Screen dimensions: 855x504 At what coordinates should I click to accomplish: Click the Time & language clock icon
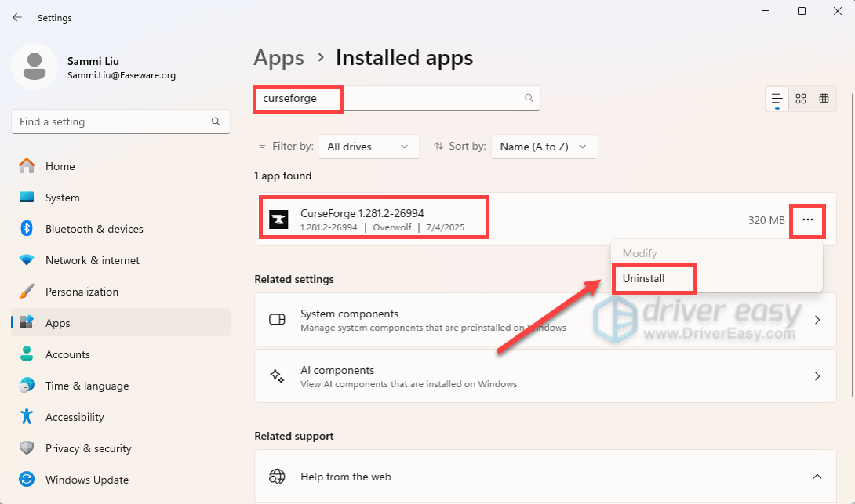pyautogui.click(x=27, y=385)
